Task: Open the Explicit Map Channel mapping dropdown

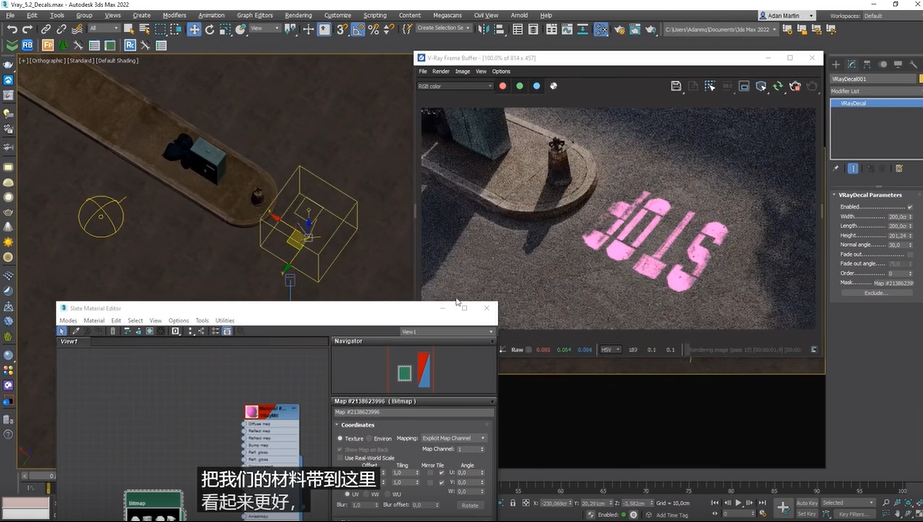Action: click(454, 438)
